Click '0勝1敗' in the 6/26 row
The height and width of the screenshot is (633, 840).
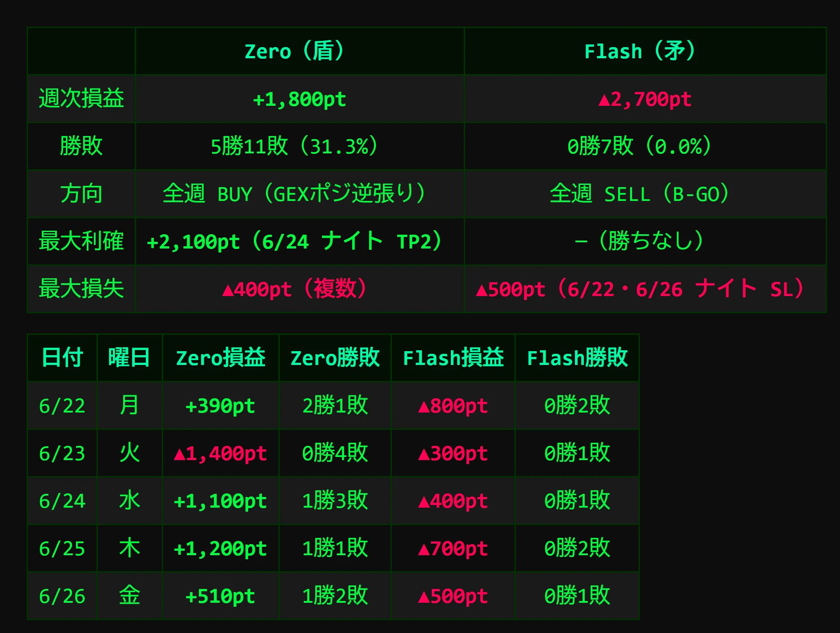pos(577,596)
